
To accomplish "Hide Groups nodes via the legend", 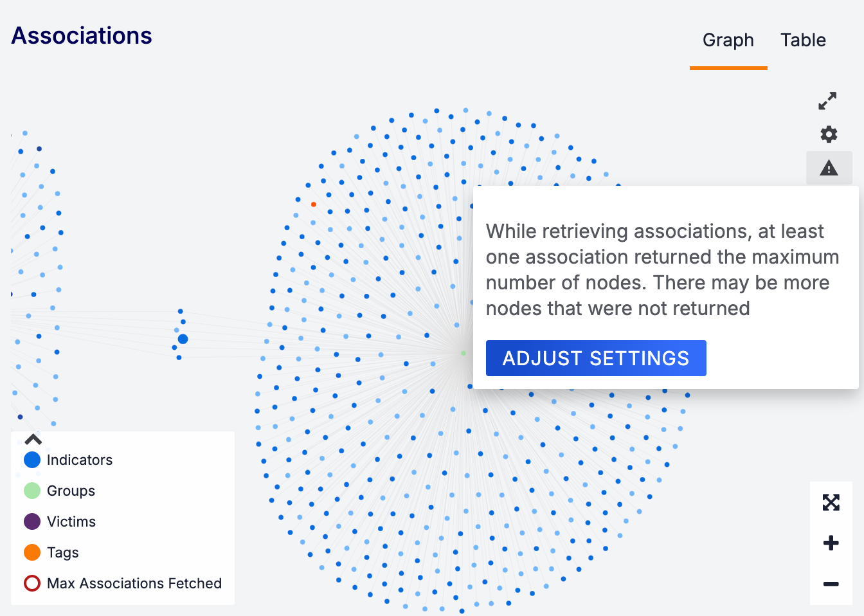I will click(71, 491).
